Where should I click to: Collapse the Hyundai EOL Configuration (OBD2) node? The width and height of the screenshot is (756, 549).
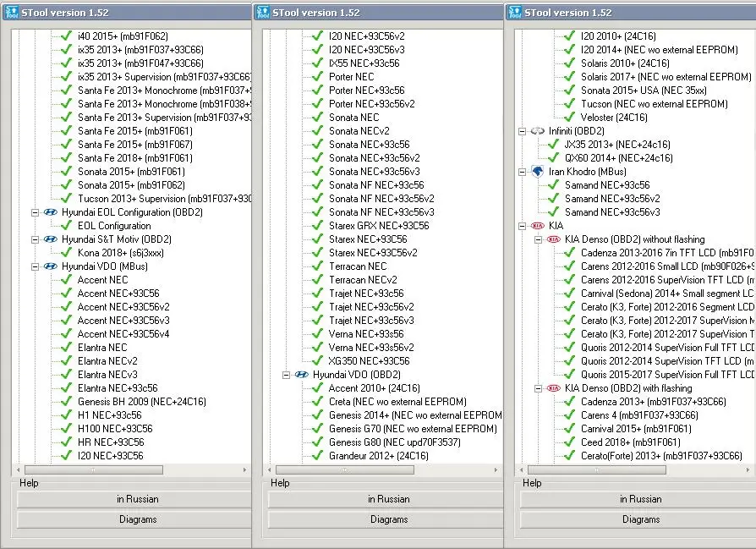(x=35, y=212)
